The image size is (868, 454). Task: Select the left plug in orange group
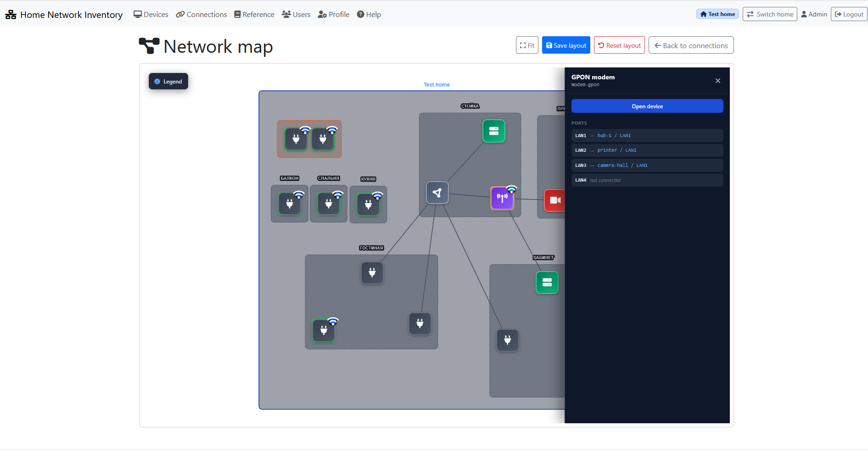(x=296, y=139)
